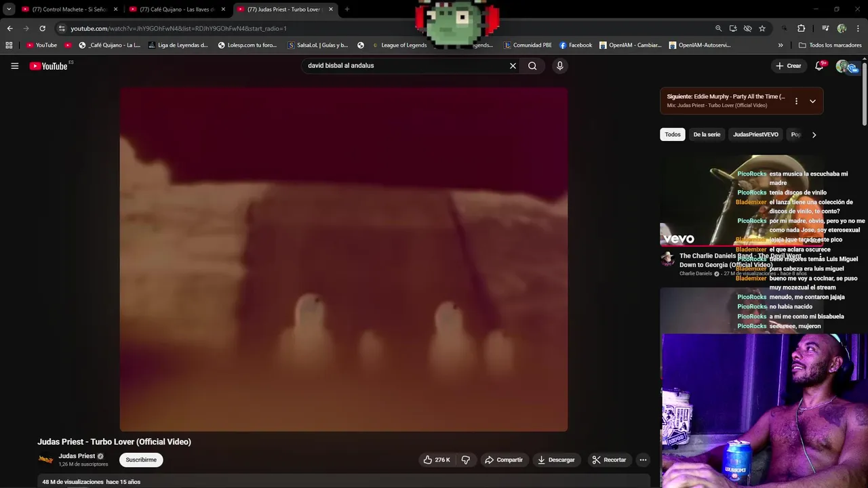Screen dimensions: 868x488
Task: Download the video with Descargar
Action: point(556,460)
